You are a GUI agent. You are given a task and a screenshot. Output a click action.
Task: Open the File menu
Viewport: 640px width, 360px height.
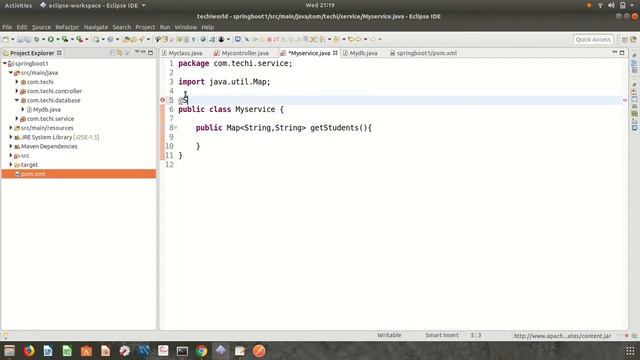[7, 27]
